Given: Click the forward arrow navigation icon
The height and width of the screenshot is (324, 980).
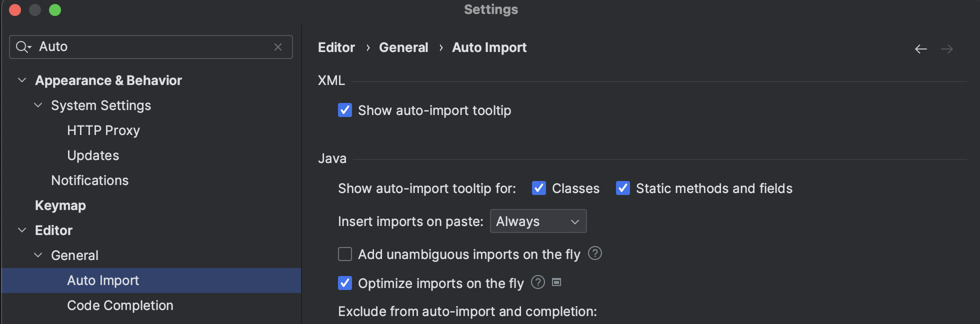Looking at the screenshot, I should point(946,49).
